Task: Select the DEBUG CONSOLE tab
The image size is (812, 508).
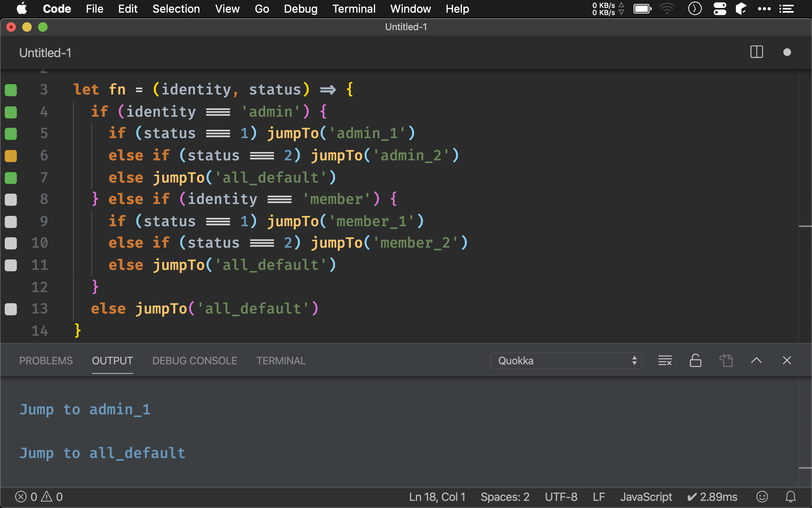Action: 194,360
